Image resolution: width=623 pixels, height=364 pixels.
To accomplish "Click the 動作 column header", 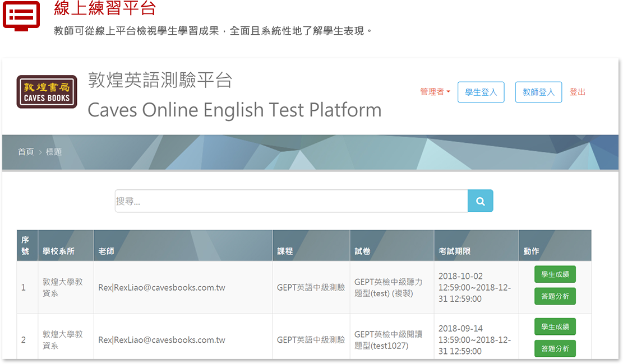I will [555, 245].
